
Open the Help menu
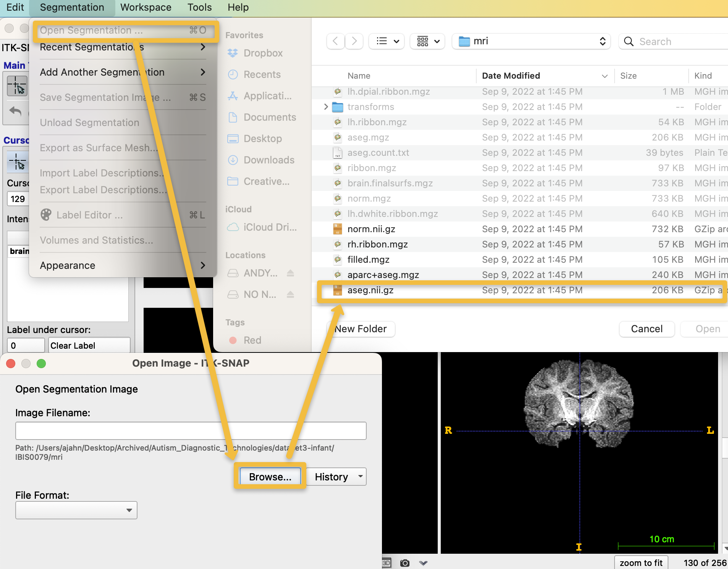[x=238, y=7]
